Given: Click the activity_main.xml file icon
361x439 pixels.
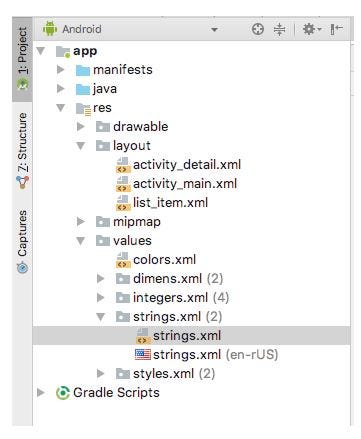Looking at the screenshot, I should [x=123, y=184].
